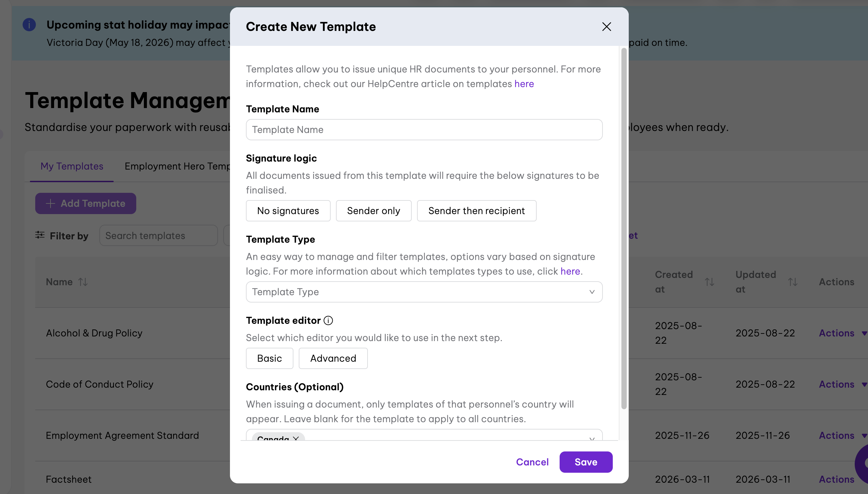
Task: Select Sender only signature logic
Action: click(373, 211)
